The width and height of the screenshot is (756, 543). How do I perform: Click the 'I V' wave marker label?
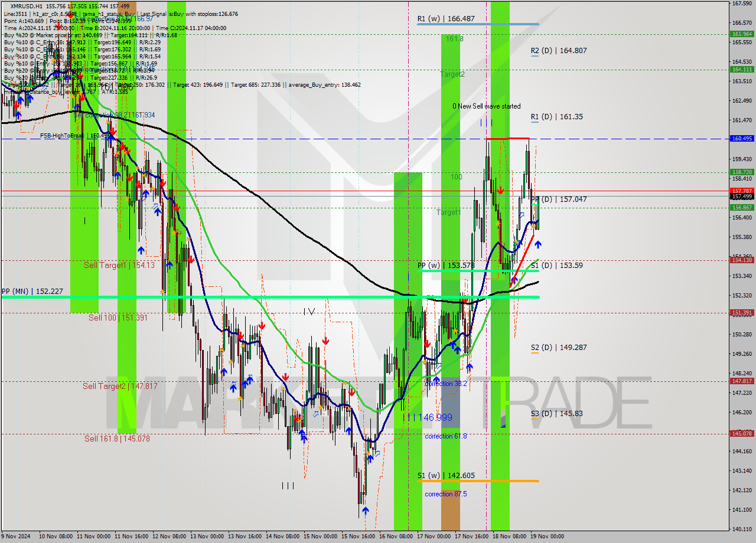click(309, 311)
